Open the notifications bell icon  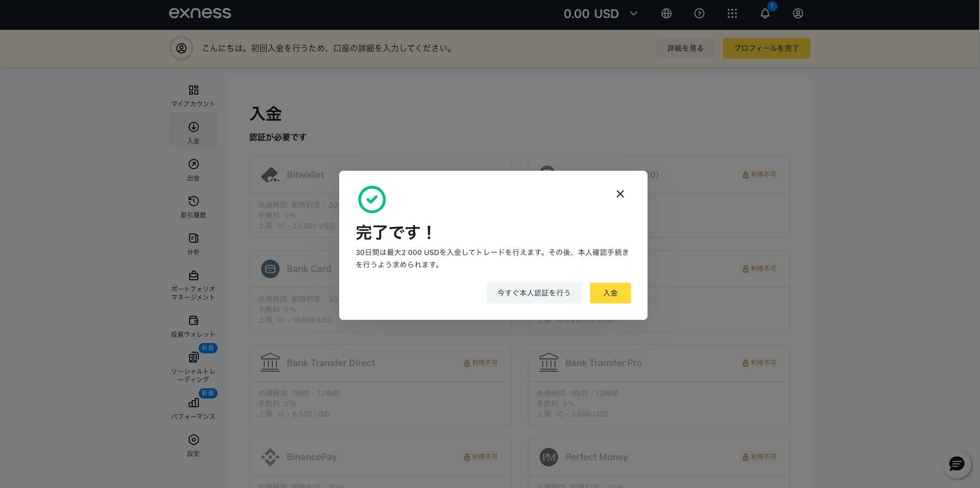tap(765, 14)
